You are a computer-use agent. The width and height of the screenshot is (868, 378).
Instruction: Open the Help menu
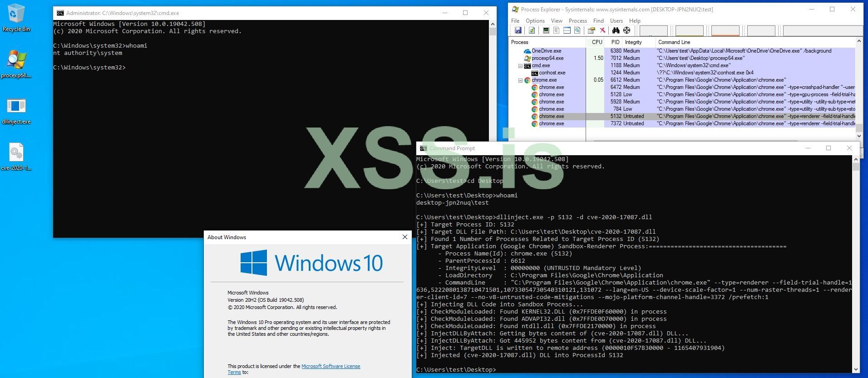click(635, 21)
